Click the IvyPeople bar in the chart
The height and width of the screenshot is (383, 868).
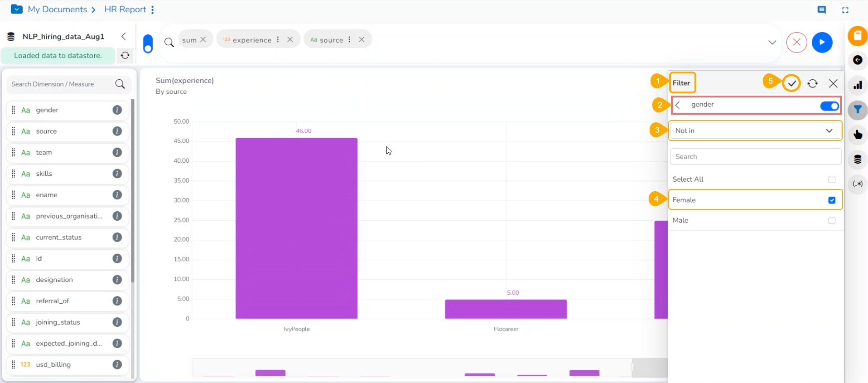tap(296, 228)
